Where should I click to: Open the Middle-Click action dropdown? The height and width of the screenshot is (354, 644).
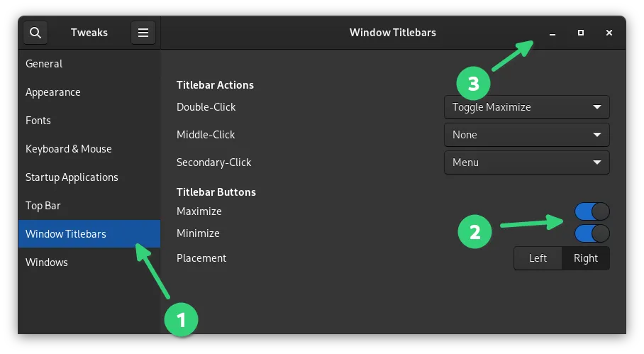(526, 135)
